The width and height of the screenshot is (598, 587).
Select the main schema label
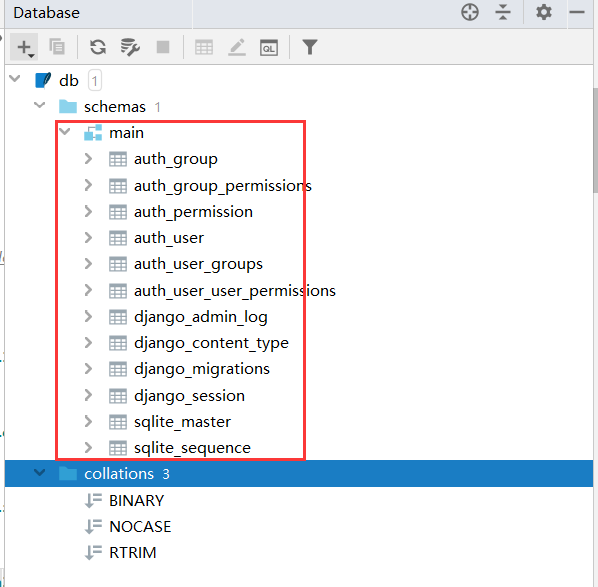pyautogui.click(x=127, y=133)
